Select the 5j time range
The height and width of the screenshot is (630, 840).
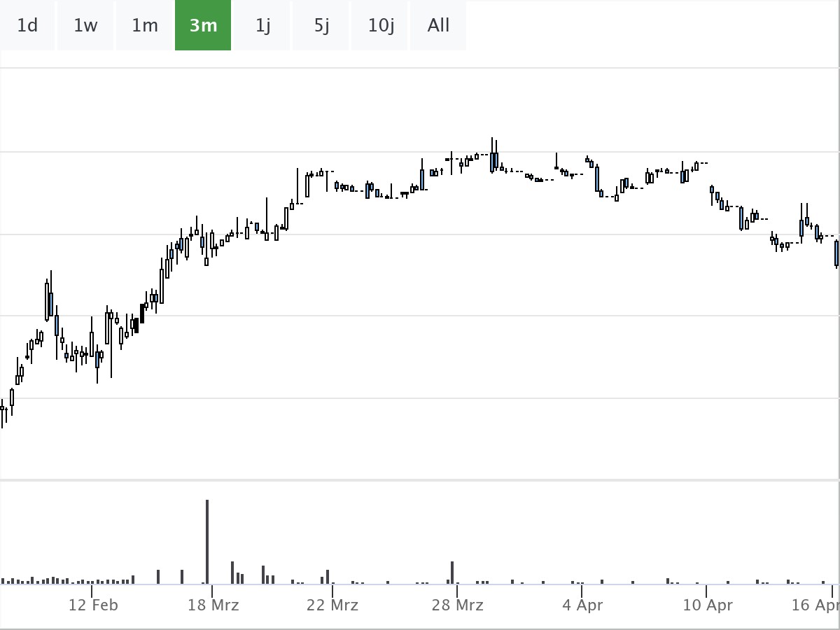click(321, 26)
